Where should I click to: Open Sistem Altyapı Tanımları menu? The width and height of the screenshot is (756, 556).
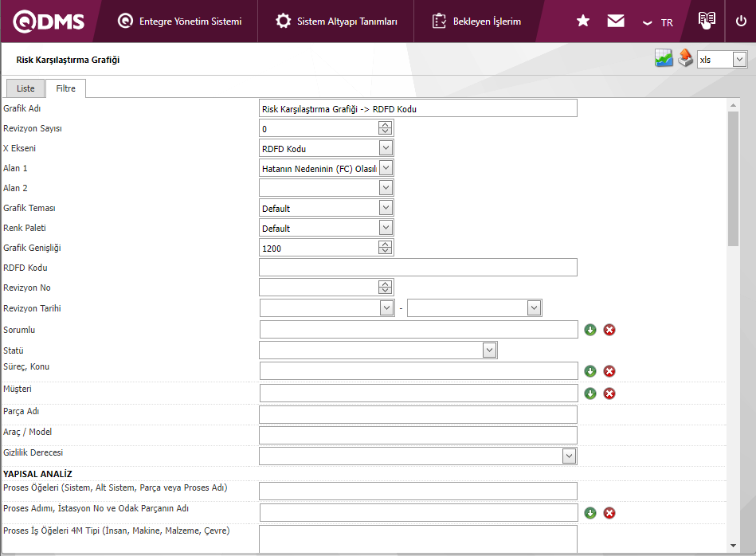(x=336, y=22)
